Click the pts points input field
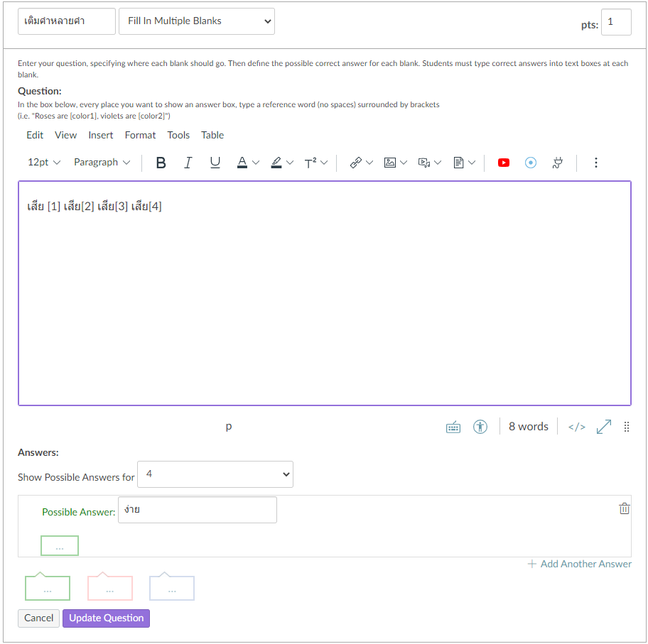The height and width of the screenshot is (644, 648). [615, 22]
